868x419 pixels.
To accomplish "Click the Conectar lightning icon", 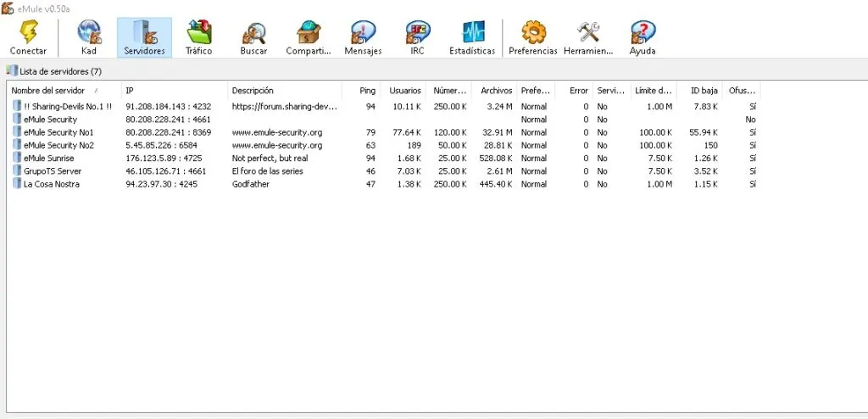I will click(x=28, y=31).
